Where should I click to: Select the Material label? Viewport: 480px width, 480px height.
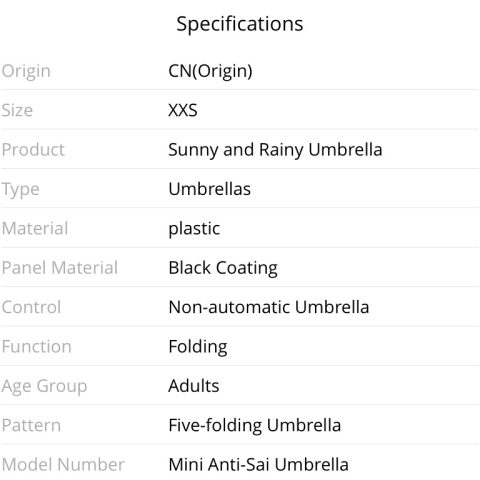tap(35, 229)
